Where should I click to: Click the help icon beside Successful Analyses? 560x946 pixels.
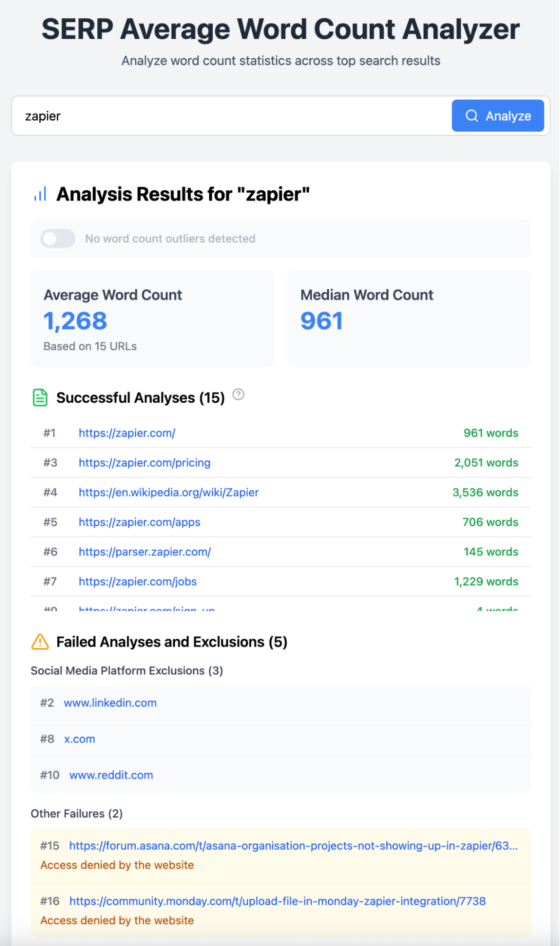click(238, 394)
